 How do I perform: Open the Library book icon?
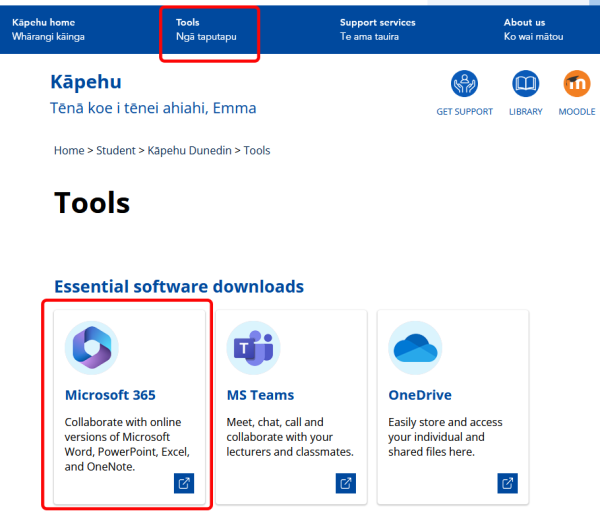pyautogui.click(x=525, y=83)
